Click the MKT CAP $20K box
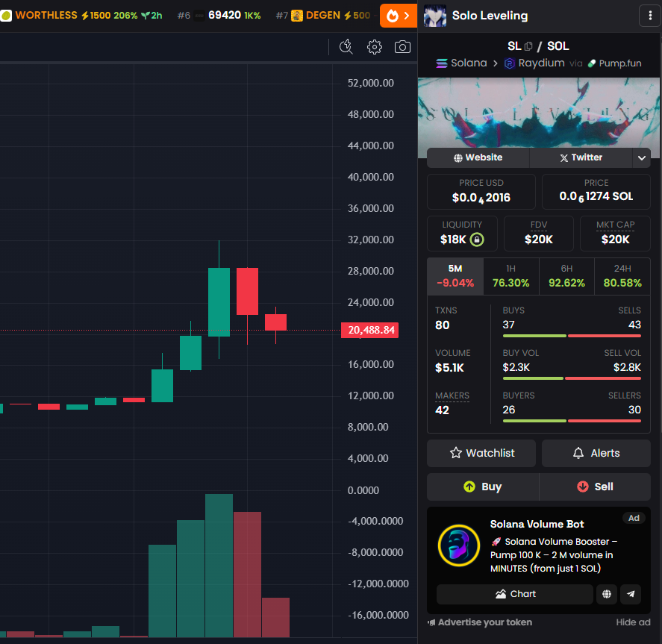This screenshot has width=662, height=644. [x=615, y=234]
